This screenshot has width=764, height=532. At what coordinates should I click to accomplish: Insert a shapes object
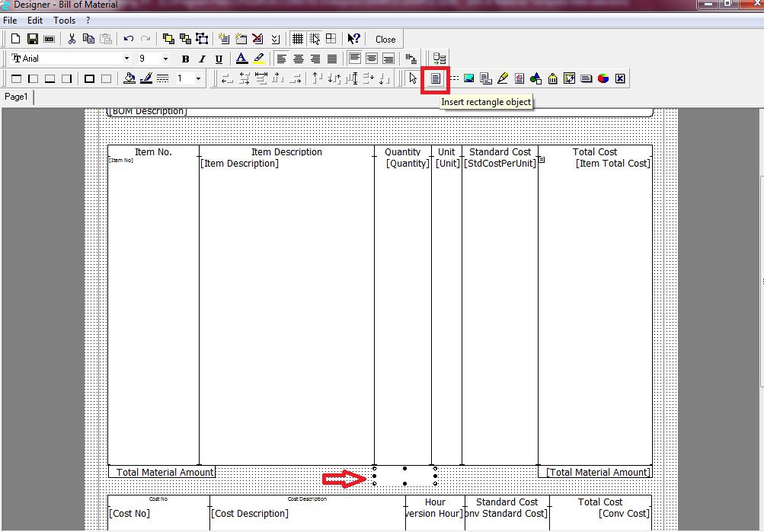tap(536, 78)
